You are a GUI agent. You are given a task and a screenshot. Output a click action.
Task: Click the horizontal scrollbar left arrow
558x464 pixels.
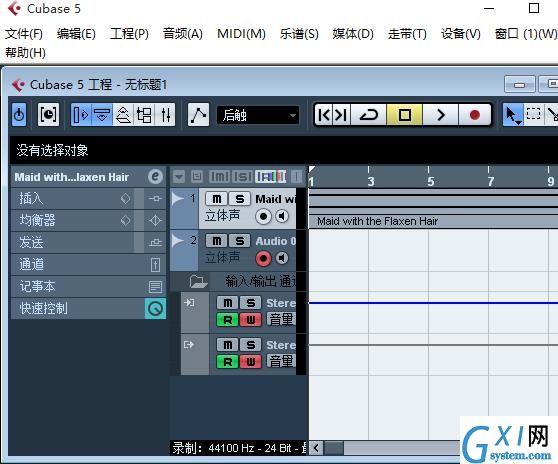pyautogui.click(x=316, y=448)
